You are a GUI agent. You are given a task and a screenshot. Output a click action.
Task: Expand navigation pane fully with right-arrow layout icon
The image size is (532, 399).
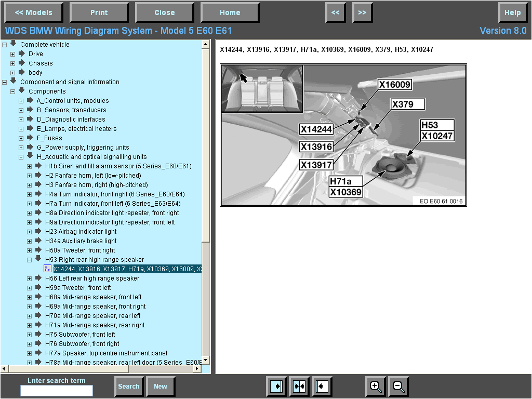tap(276, 387)
